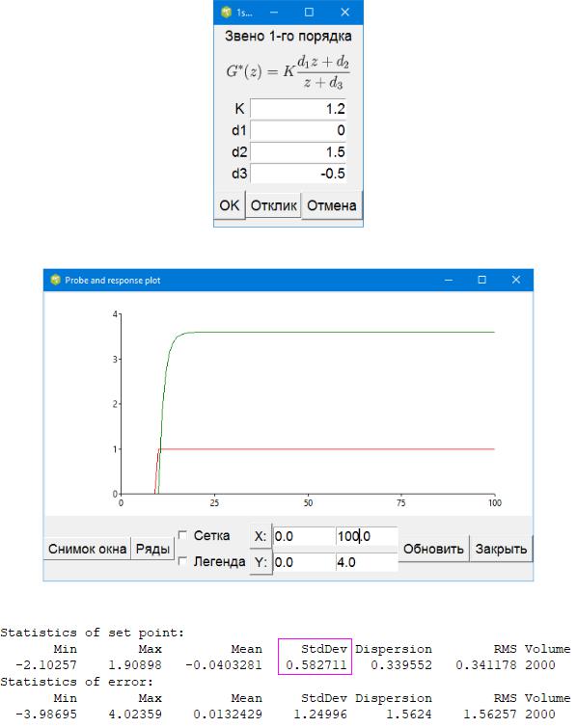The width and height of the screenshot is (577, 728).
Task: Edit the Y minimum field 0.0
Action: (x=304, y=562)
